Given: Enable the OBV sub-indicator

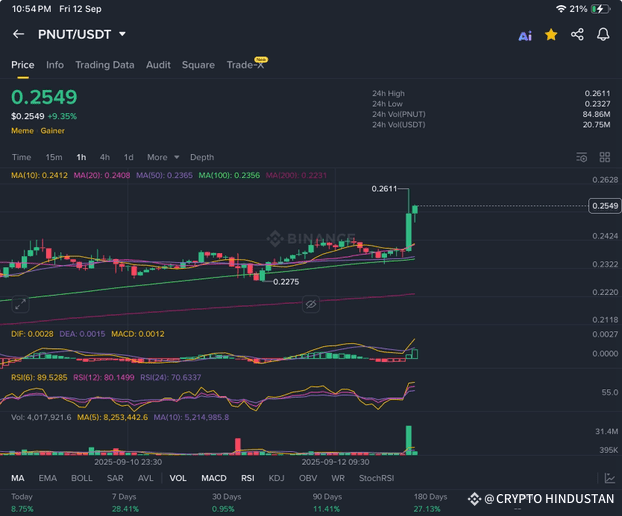Looking at the screenshot, I should click(308, 478).
